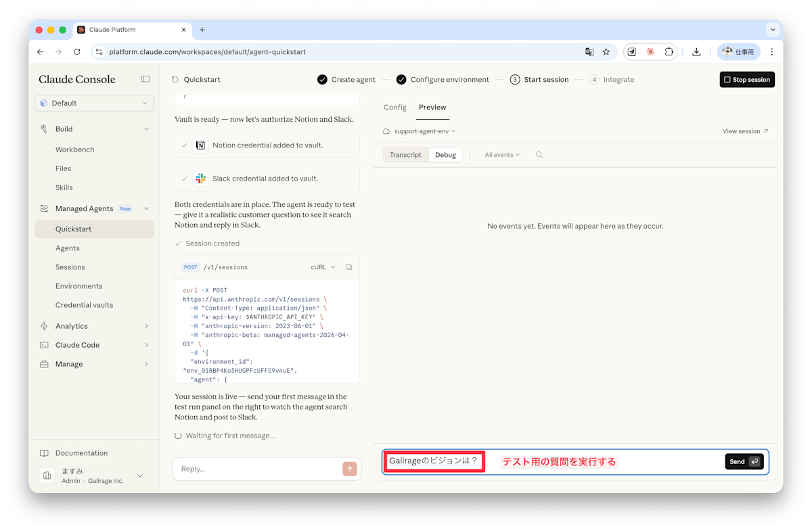
Task: Open a new browser tab
Action: (202, 30)
